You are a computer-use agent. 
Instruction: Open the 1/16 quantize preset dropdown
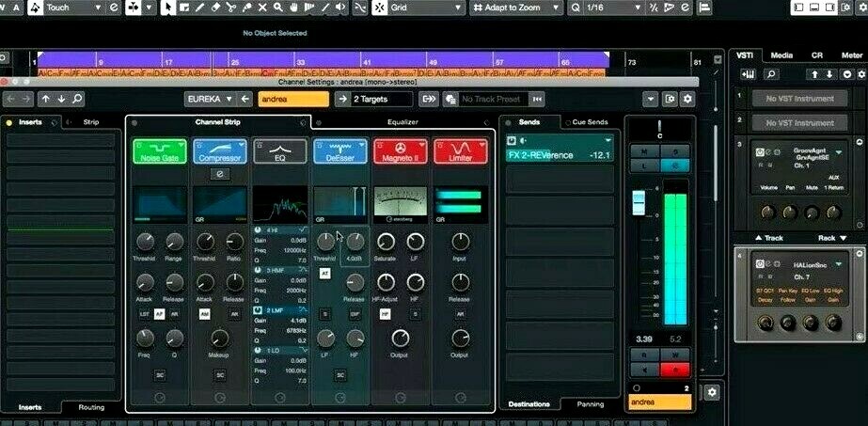[x=636, y=8]
